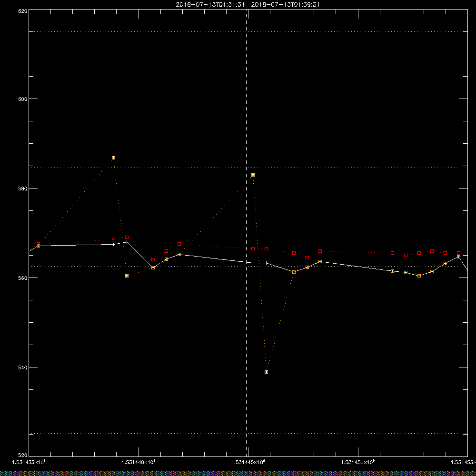Click the bottom horizontal dotted threshold line near 525
476x476 pixels.
pyautogui.click(x=248, y=434)
